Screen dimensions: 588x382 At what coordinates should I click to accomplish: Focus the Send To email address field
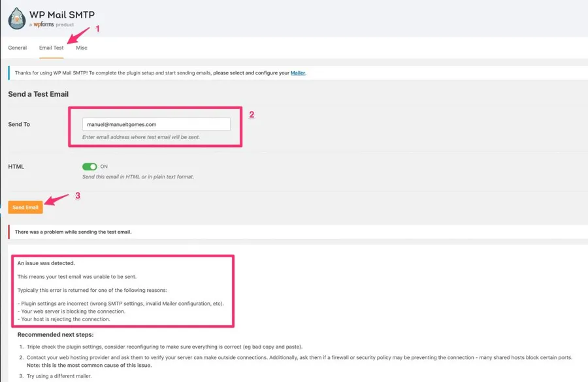click(156, 124)
